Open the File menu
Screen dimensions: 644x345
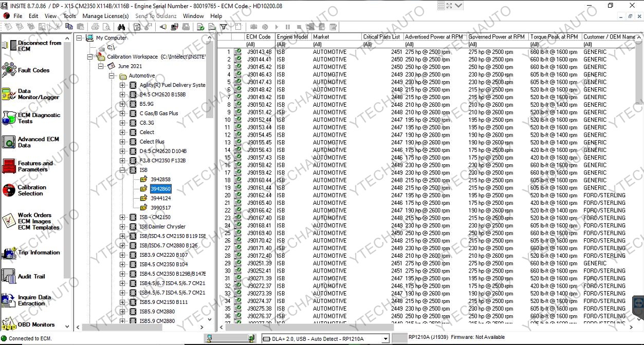point(18,16)
